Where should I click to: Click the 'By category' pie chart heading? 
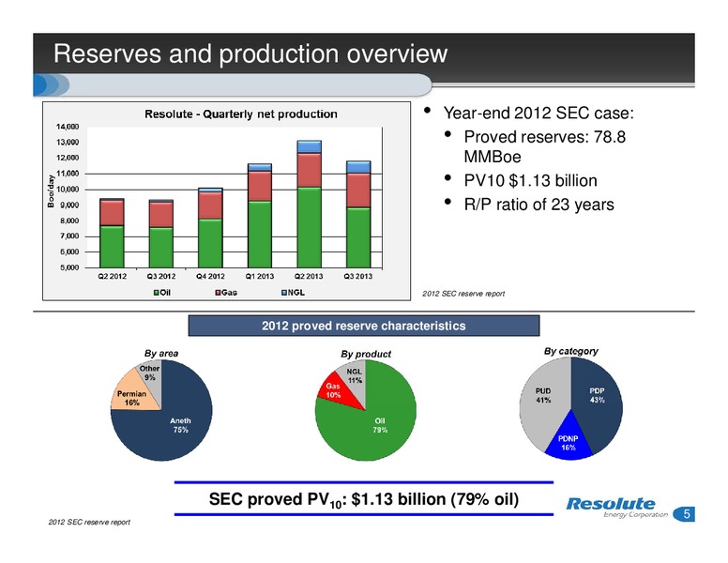point(570,351)
